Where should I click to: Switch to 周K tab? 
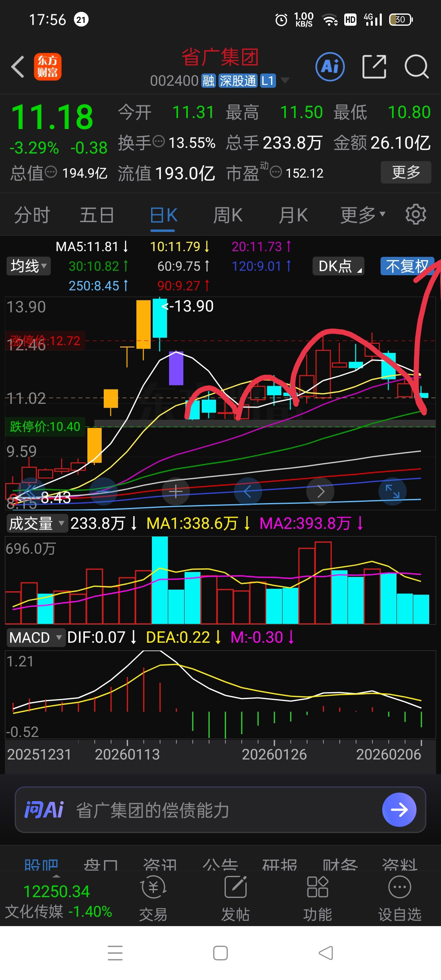click(x=228, y=215)
